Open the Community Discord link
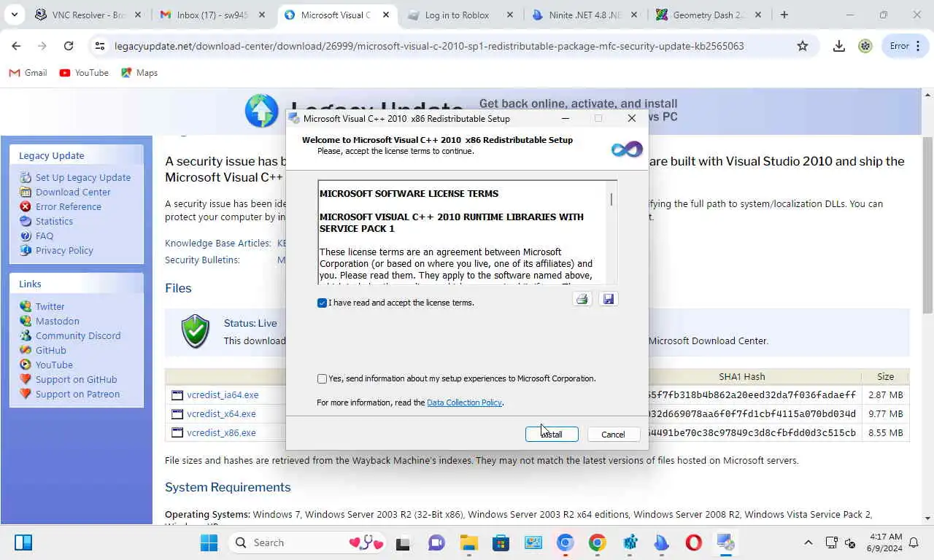The image size is (934, 560). tap(78, 335)
